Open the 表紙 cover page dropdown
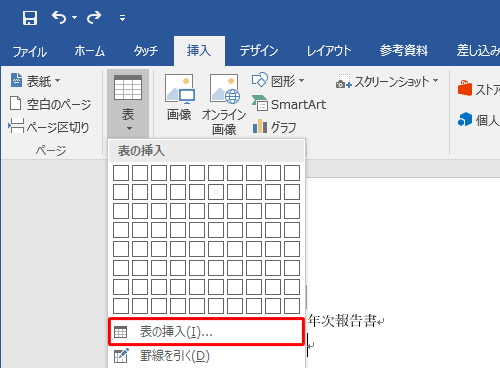Screen dimensions: 500x368 35,81
